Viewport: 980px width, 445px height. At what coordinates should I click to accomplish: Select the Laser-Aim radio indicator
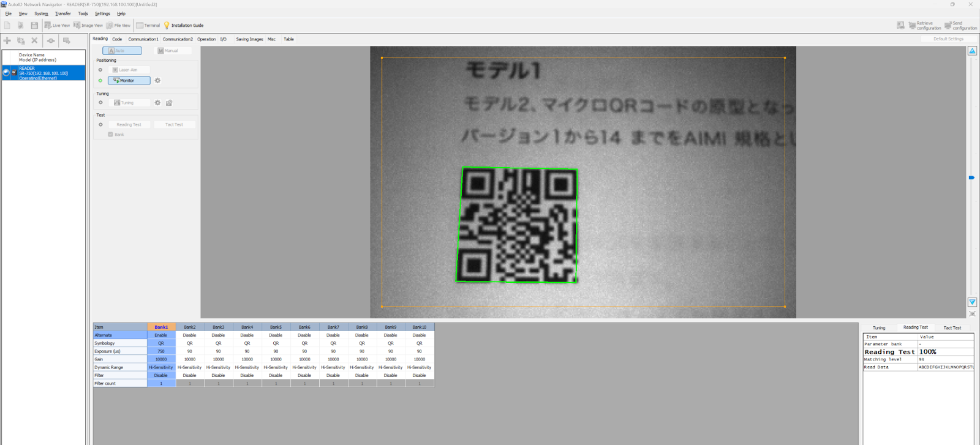click(100, 70)
